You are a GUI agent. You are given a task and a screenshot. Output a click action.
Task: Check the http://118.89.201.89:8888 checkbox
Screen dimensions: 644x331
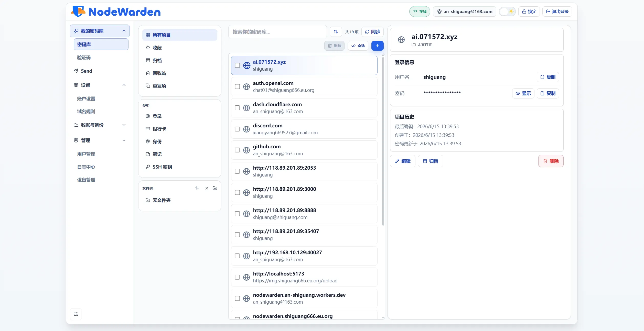237,214
